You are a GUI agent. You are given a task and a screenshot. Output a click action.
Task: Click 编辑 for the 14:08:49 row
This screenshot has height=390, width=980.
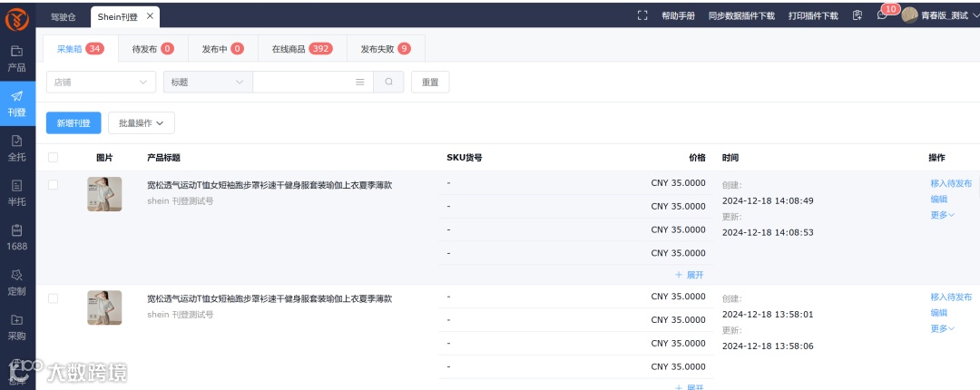pos(939,200)
